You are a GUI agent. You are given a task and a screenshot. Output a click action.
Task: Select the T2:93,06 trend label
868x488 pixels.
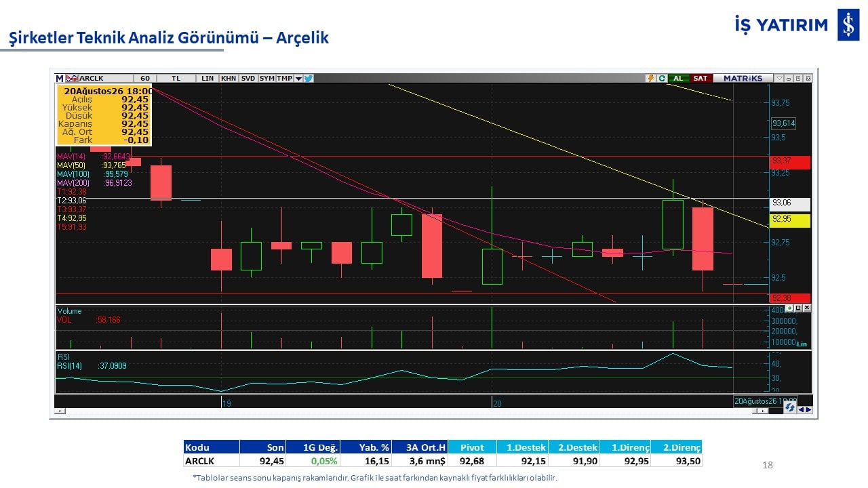pos(72,201)
